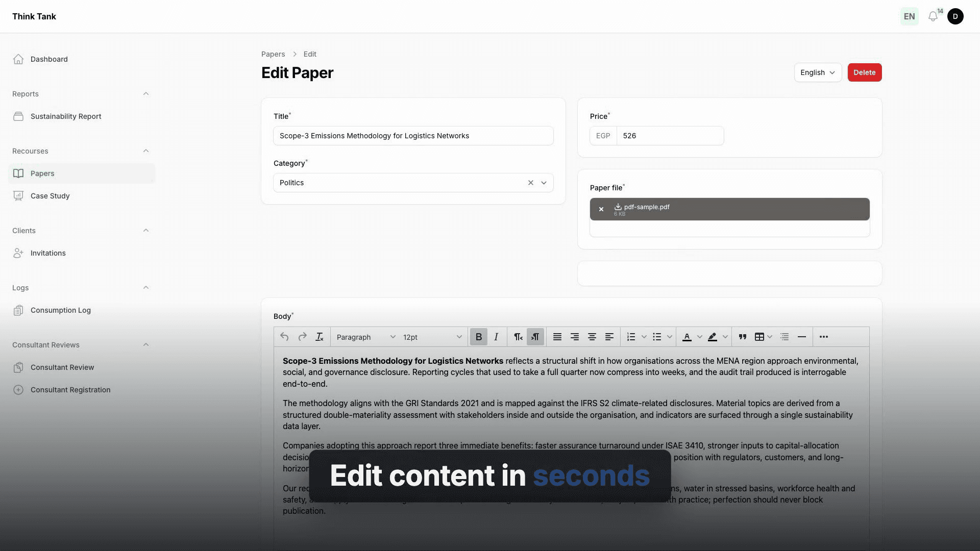Open the text color picker arrow
The width and height of the screenshot is (980, 551).
700,337
